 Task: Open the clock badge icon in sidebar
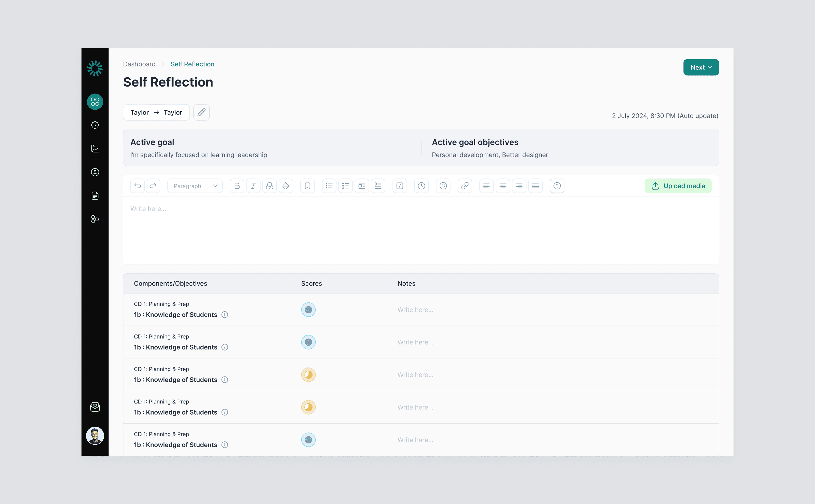click(95, 125)
